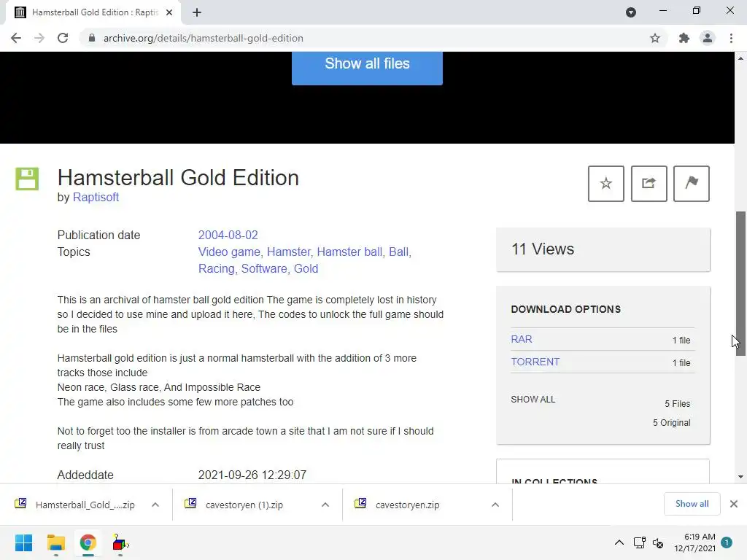Viewport: 747px width, 560px height.
Task: Open the Video game topic link
Action: 229,252
